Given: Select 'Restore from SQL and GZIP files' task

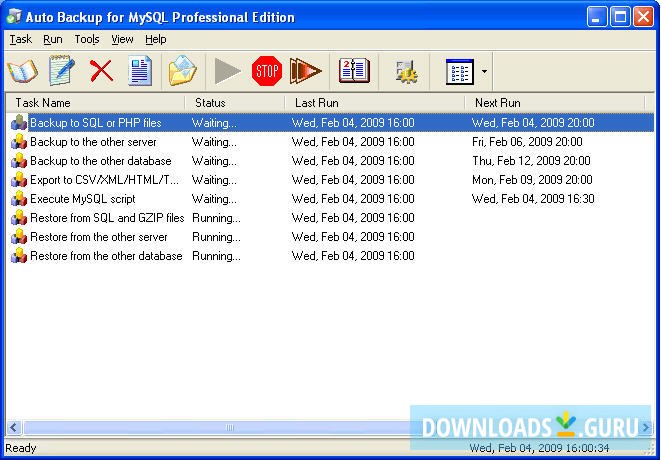Looking at the screenshot, I should 107,218.
